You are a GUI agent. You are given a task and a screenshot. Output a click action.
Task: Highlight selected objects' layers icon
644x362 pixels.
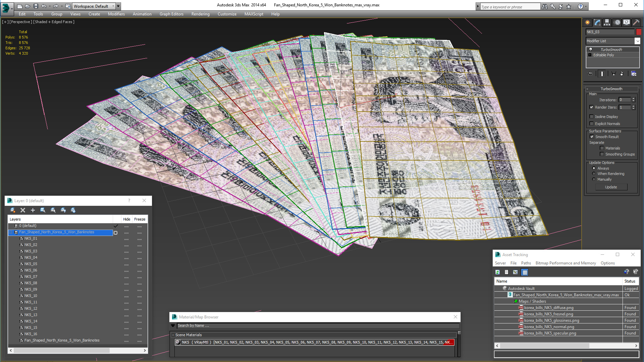point(53,210)
